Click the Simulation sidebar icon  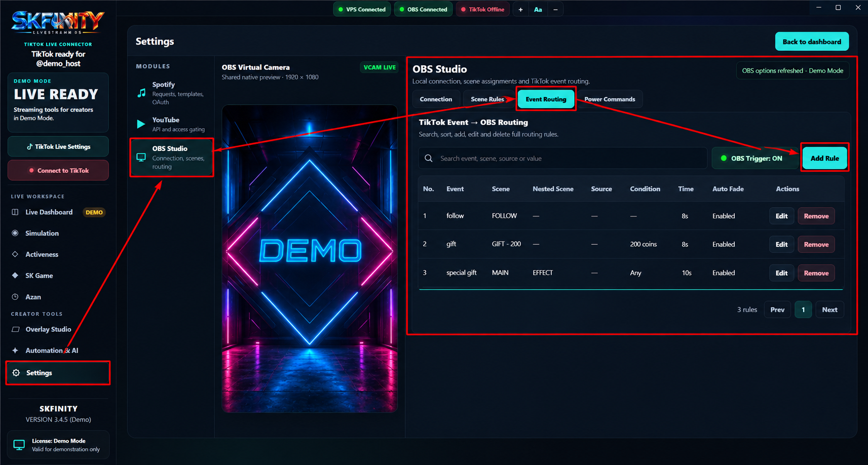15,233
